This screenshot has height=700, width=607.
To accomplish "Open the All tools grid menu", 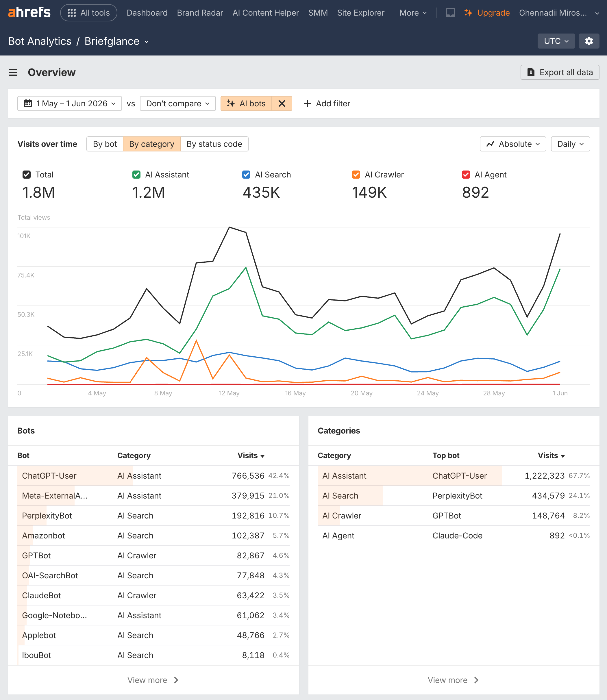I will (89, 13).
